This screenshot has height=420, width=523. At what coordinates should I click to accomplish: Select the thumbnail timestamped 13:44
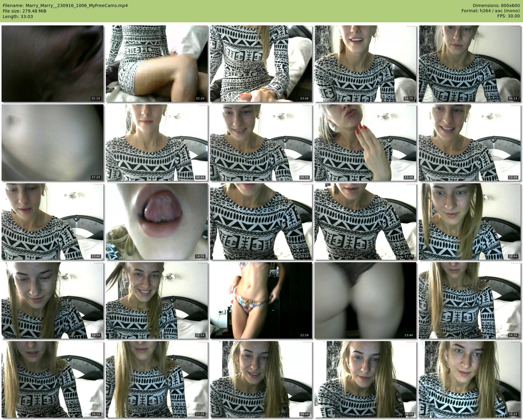52,221
